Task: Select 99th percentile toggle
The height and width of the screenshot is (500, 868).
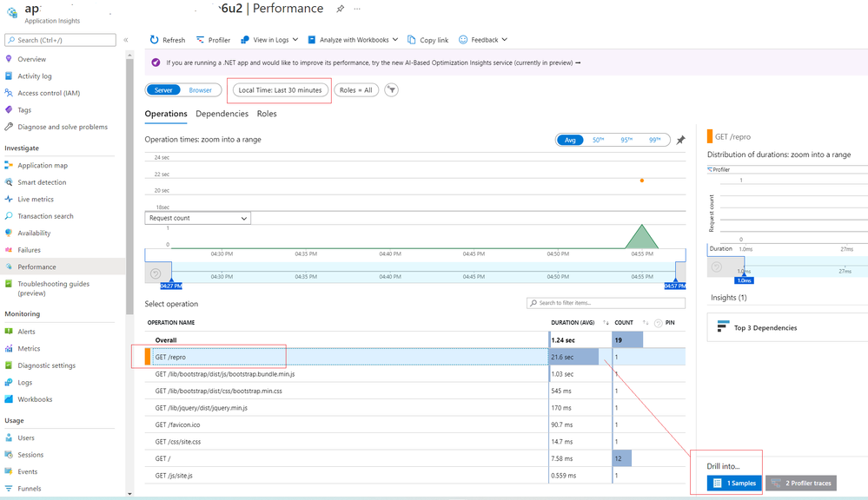Action: pos(655,140)
